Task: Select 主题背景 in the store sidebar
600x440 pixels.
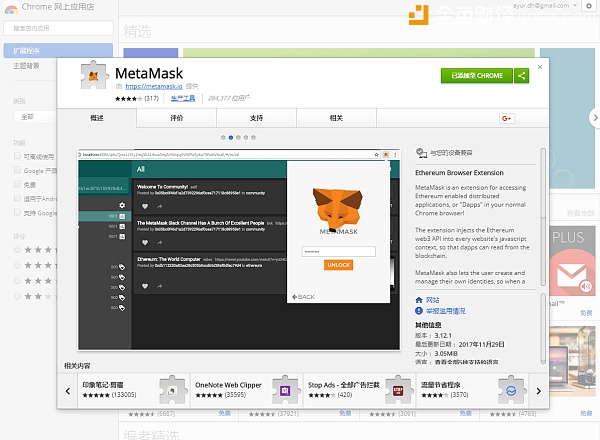Action: pyautogui.click(x=26, y=66)
